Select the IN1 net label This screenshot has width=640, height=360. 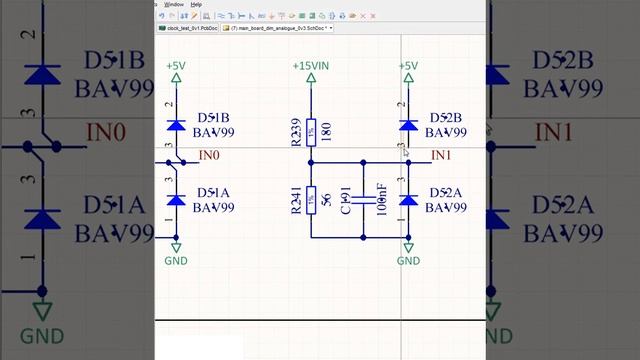(441, 155)
